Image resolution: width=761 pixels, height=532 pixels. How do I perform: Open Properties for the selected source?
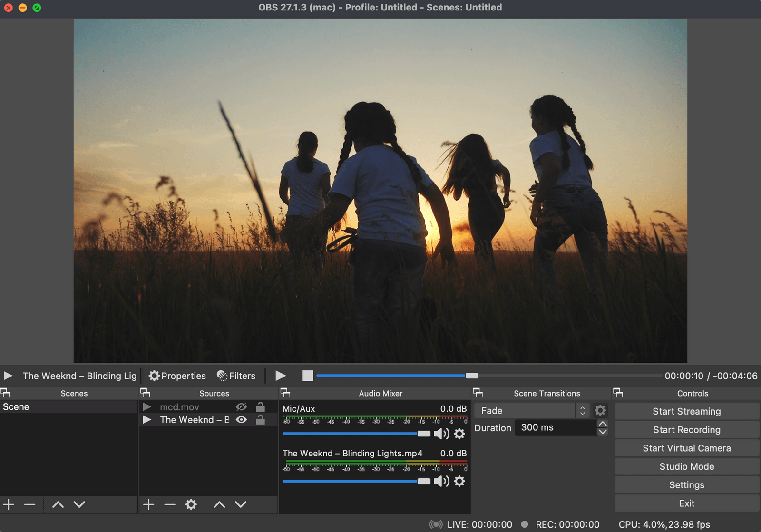click(177, 376)
